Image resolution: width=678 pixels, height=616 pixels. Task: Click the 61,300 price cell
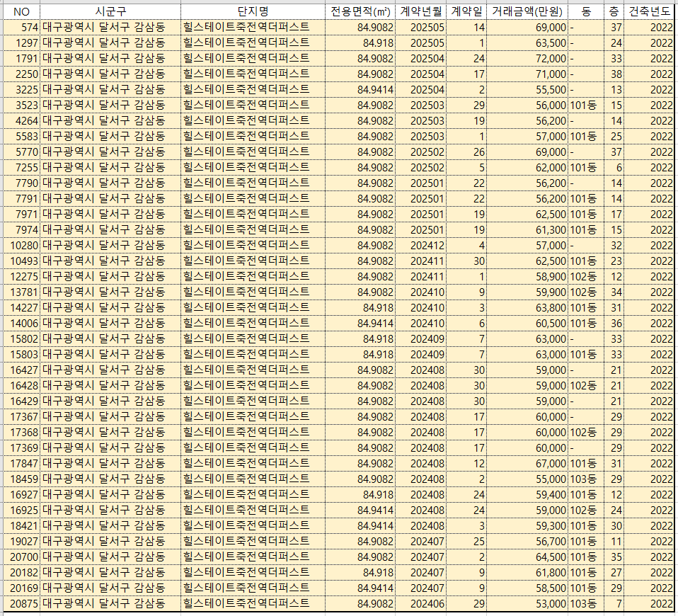527,229
